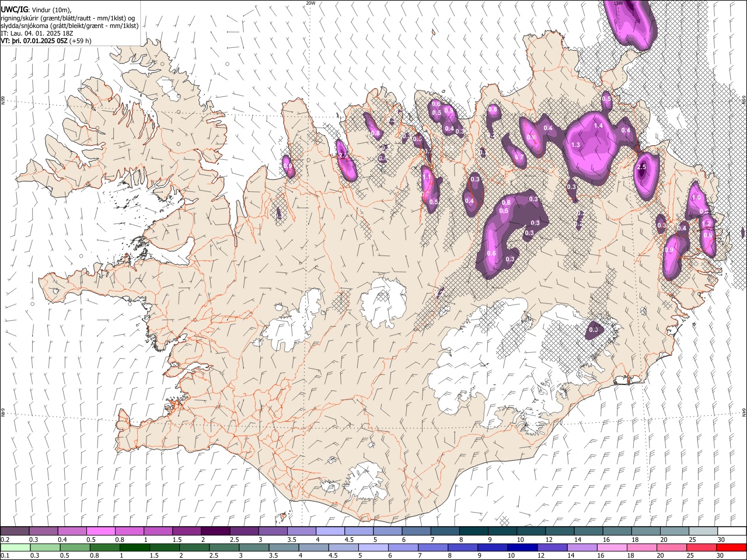Click the 0.5 swatch in the green legend row
This screenshot has width=747, height=560.
[x=75, y=547]
